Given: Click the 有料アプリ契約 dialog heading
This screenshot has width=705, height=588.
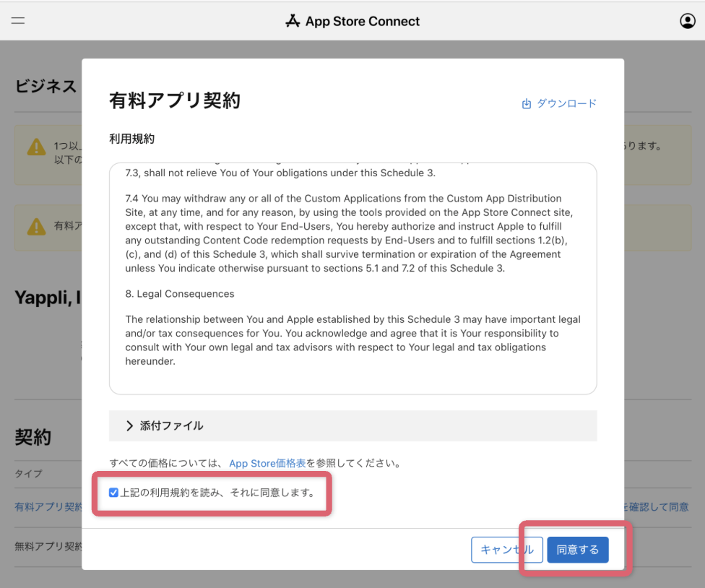Looking at the screenshot, I should point(175,100).
